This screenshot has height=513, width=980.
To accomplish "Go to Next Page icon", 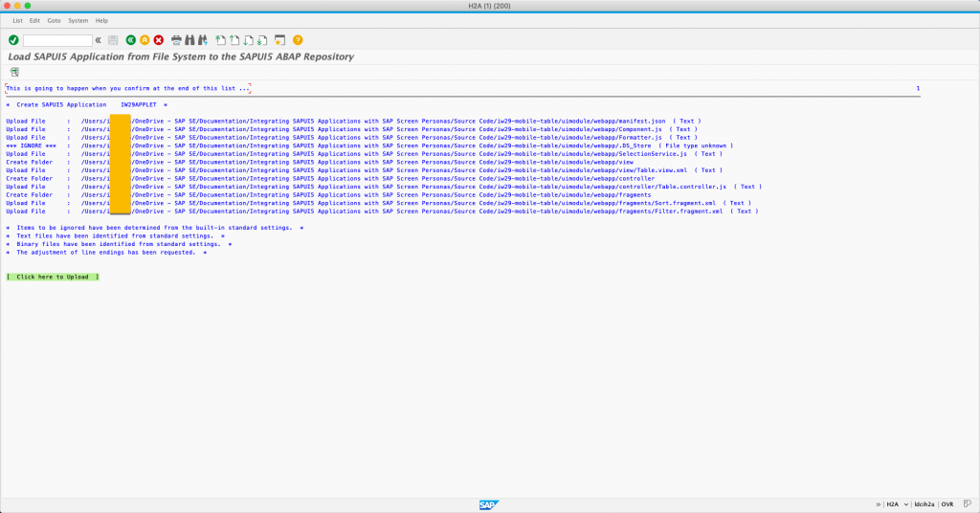I will point(248,40).
